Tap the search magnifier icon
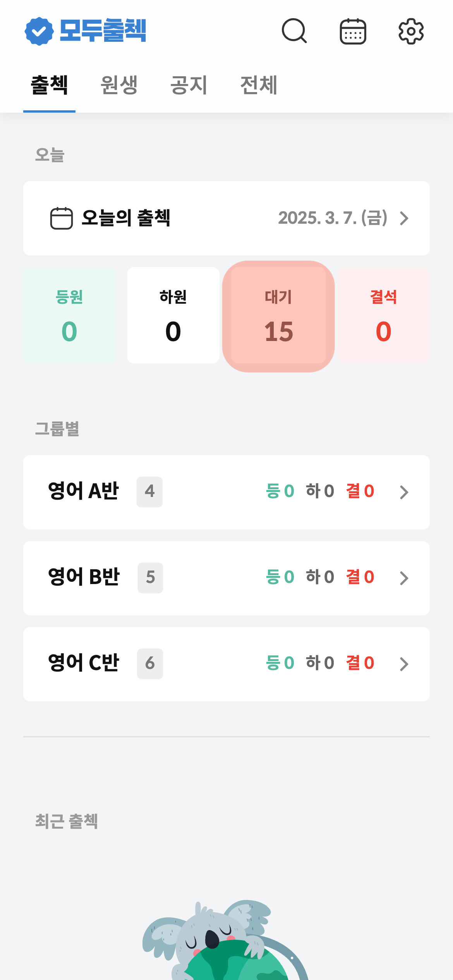The height and width of the screenshot is (980, 453). pyautogui.click(x=294, y=31)
